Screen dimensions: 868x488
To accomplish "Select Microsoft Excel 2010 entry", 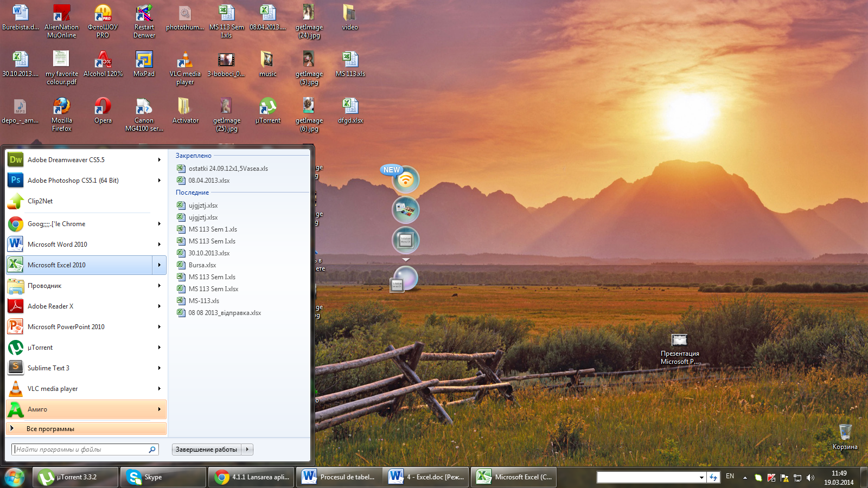I will [x=79, y=265].
